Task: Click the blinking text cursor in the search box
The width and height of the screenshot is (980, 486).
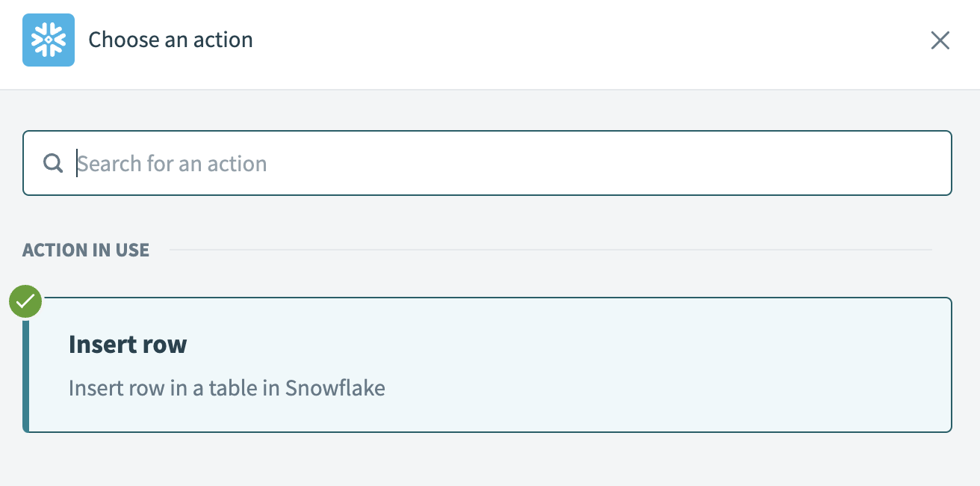Action: 77,164
